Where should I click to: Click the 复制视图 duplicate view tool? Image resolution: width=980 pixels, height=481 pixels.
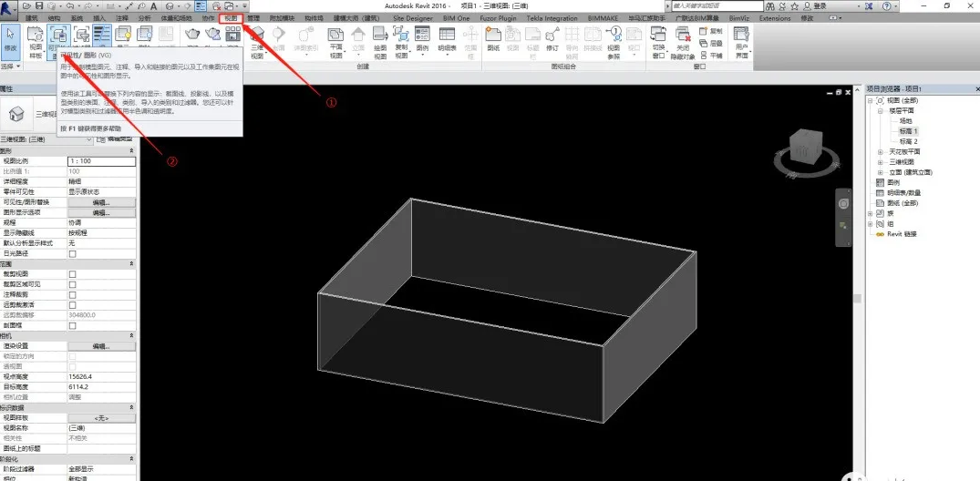pyautogui.click(x=401, y=43)
